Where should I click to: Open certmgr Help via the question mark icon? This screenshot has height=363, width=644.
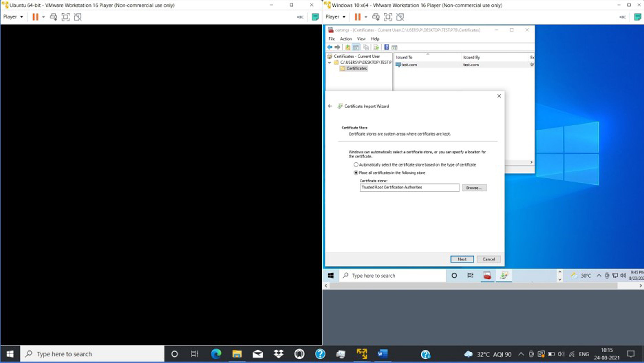[x=386, y=47]
